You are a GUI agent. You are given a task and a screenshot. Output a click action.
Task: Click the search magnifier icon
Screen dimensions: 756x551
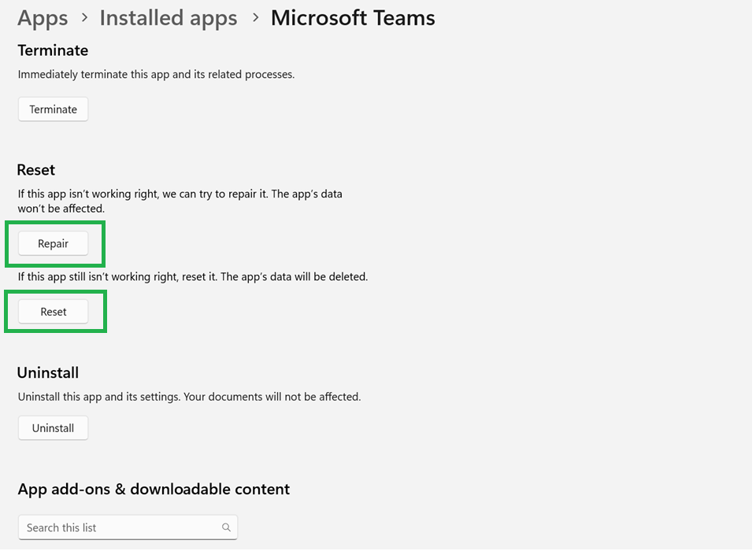tap(226, 527)
